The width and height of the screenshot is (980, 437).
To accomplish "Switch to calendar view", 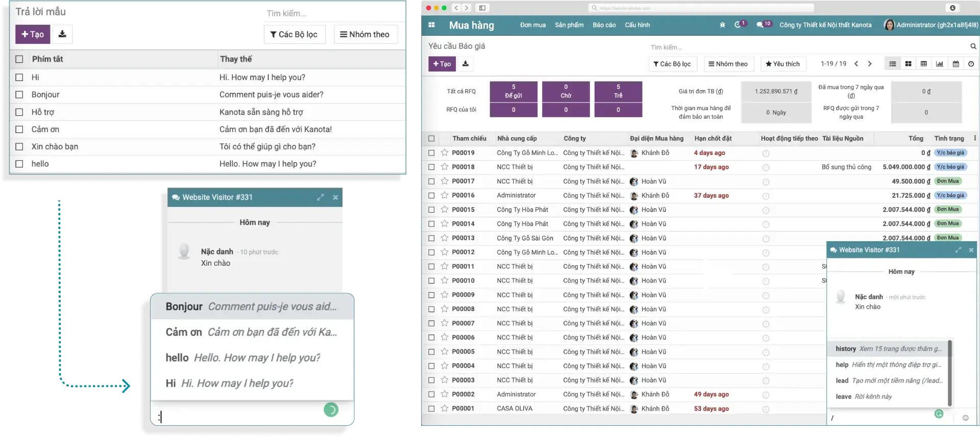I will coord(955,64).
